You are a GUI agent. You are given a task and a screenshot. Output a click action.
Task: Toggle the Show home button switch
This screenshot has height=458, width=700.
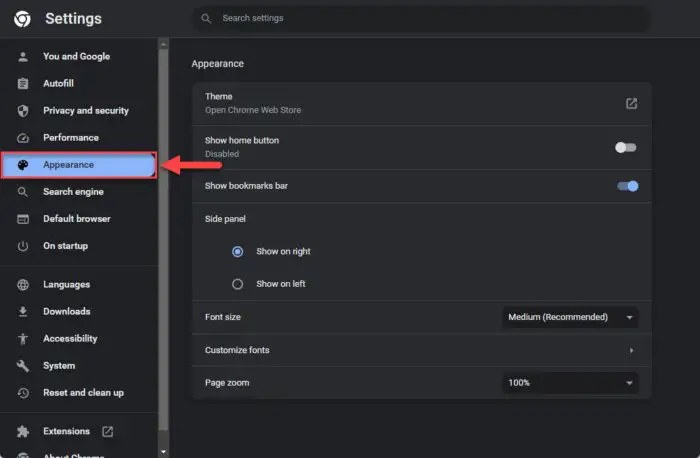(x=625, y=147)
